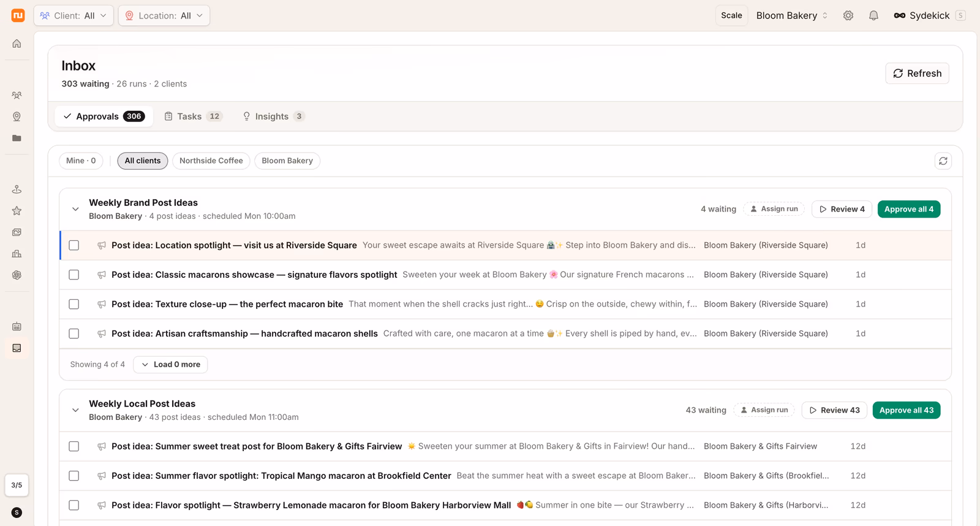980x526 pixels.
Task: Check the Artisan craftsmanship macaron shells post
Action: (x=74, y=334)
